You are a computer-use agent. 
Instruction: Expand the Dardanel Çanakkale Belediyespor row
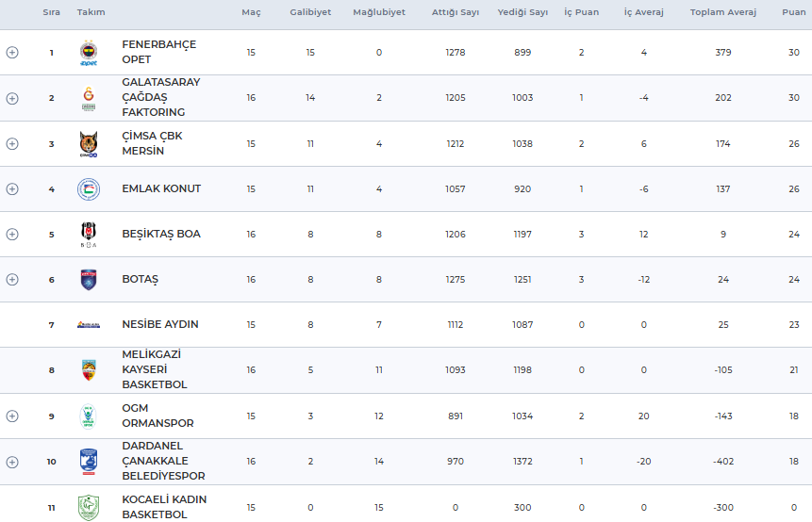coord(12,462)
